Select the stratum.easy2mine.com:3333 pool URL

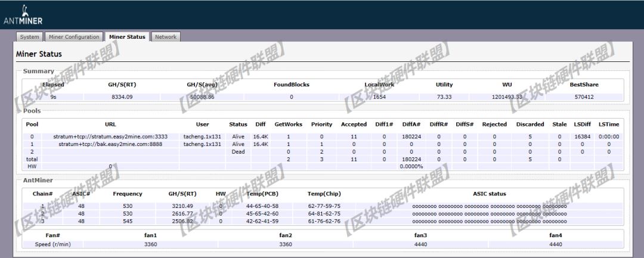pos(110,136)
